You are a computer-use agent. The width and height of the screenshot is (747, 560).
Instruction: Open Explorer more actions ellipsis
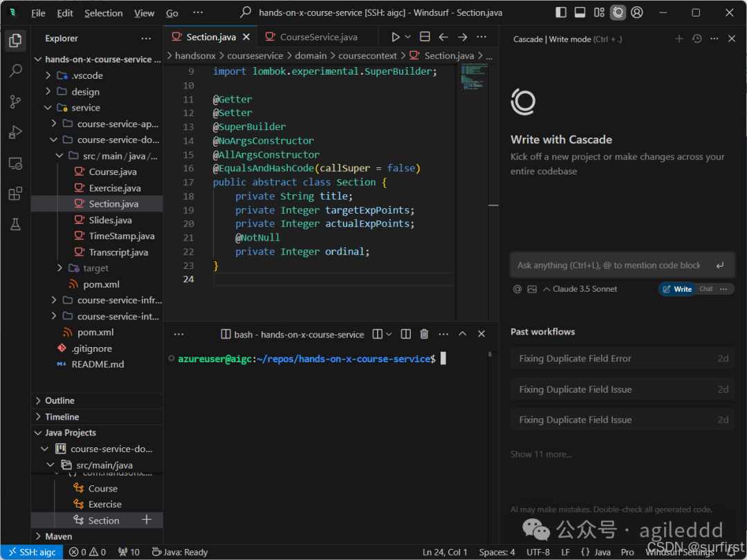coord(146,39)
